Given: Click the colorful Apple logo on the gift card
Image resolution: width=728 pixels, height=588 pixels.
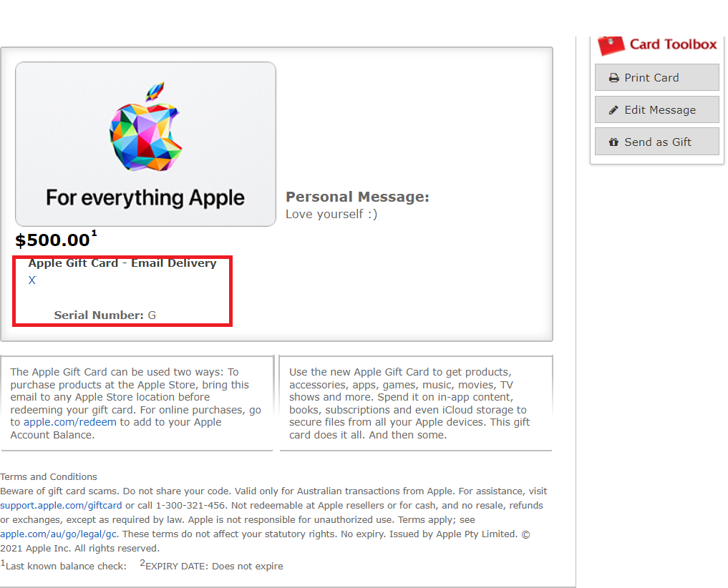Looking at the screenshot, I should click(146, 126).
